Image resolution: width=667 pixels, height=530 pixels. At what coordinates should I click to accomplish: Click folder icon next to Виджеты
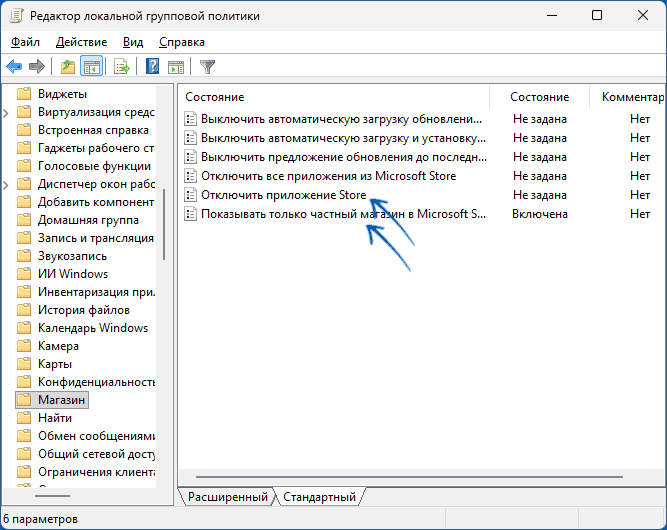pos(24,94)
